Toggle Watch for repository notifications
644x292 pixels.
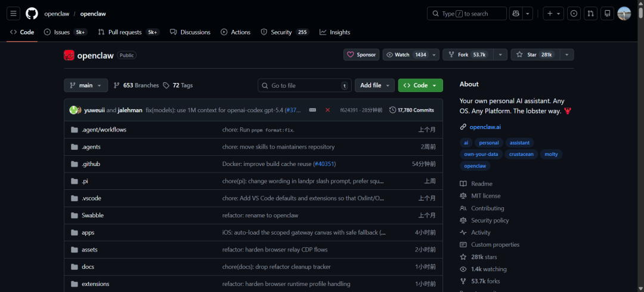tap(405, 54)
